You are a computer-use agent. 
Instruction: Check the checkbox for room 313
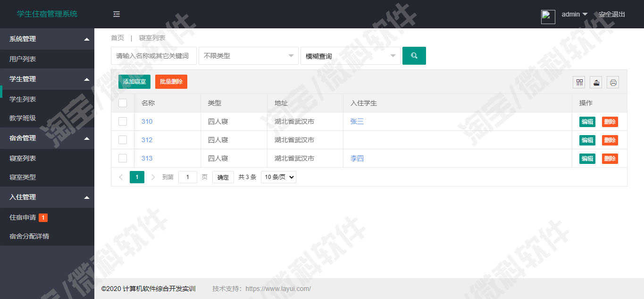tap(123, 158)
